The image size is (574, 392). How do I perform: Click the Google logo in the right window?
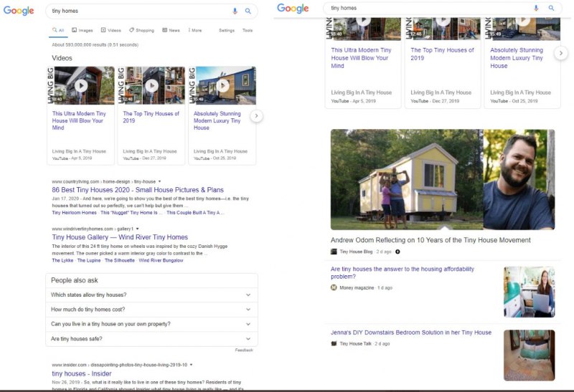(293, 8)
